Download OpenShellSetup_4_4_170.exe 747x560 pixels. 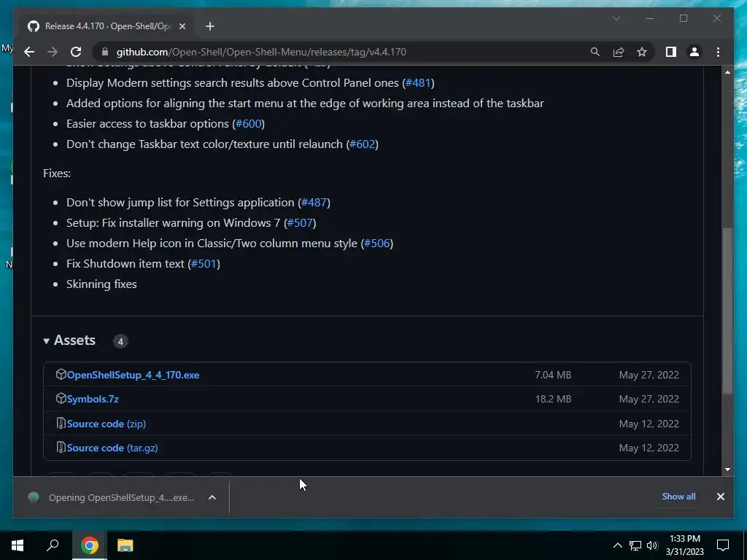(133, 375)
